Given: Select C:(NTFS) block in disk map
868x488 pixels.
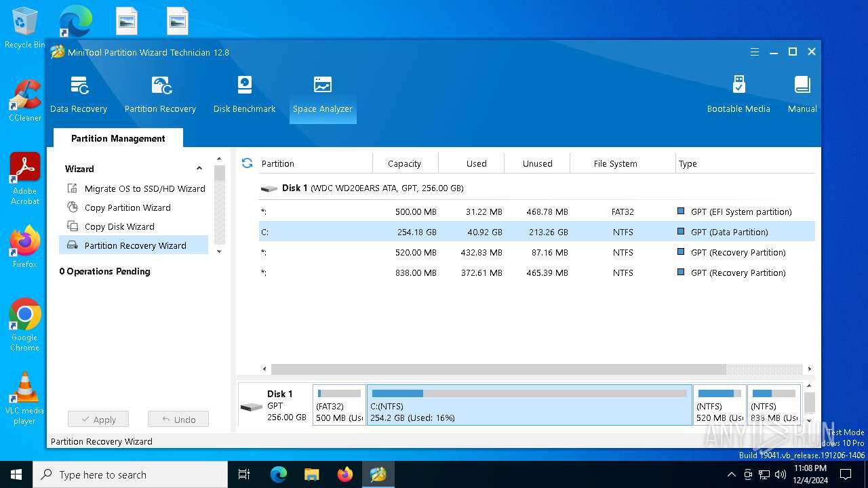Looking at the screenshot, I should [529, 405].
